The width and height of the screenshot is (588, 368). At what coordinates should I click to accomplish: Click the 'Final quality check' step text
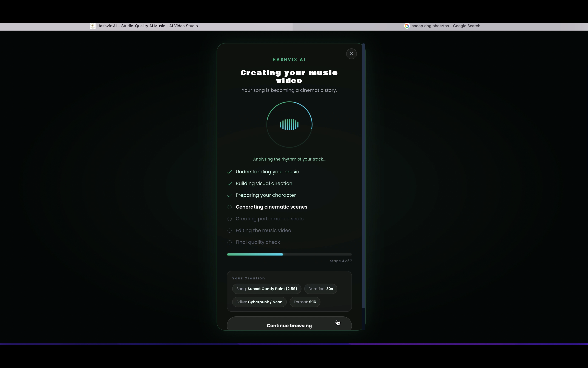tap(258, 242)
